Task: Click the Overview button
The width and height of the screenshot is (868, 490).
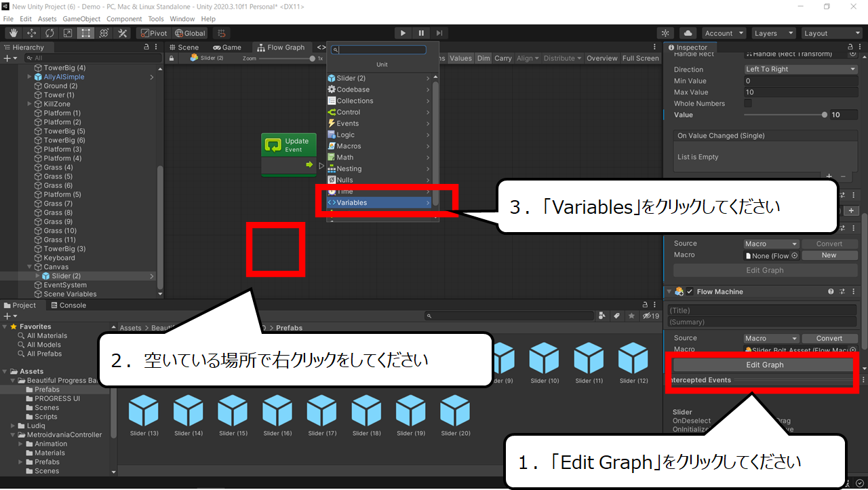Action: click(x=601, y=58)
